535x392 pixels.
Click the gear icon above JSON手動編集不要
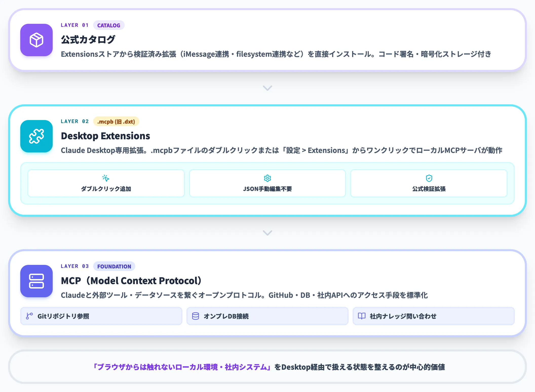coord(267,178)
